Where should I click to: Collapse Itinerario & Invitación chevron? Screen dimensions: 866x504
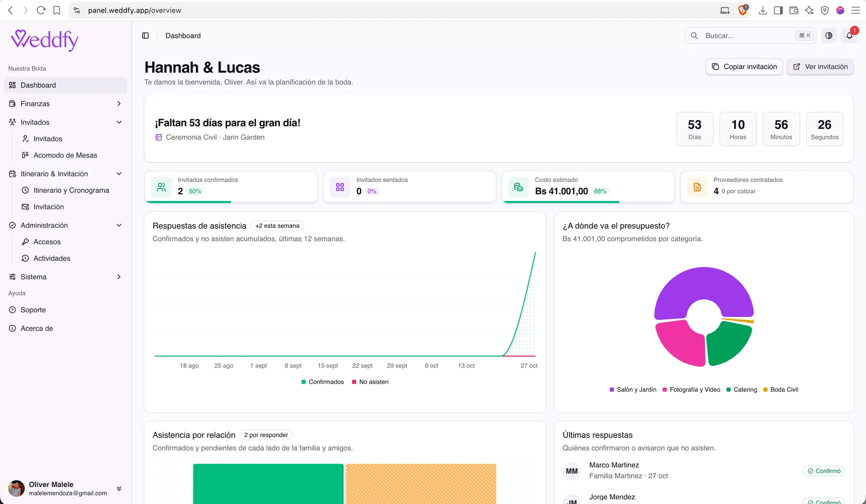pos(119,174)
